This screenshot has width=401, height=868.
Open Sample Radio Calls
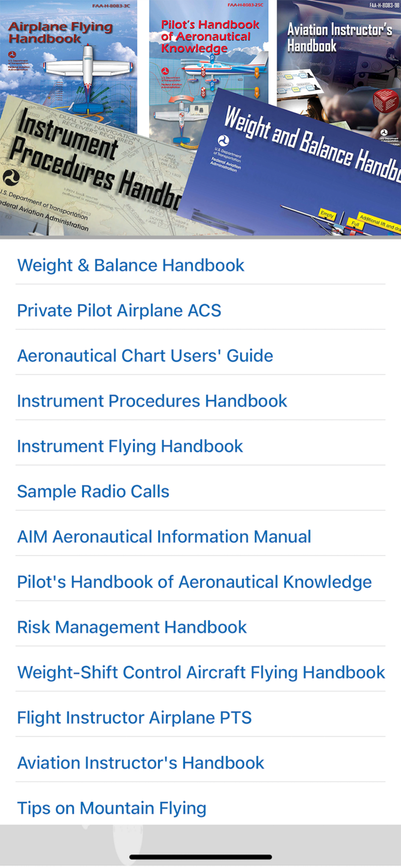click(x=93, y=491)
